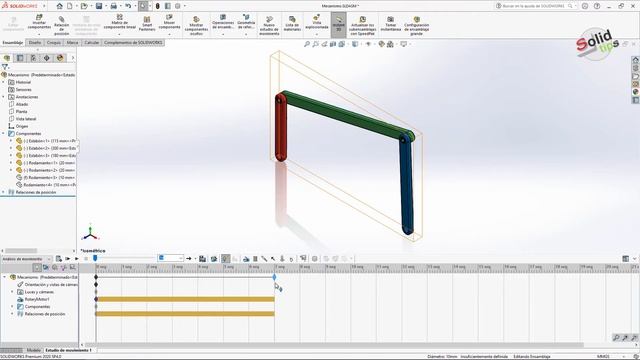640x360 pixels.
Task: Click Mostrar componentes ocultos tool
Action: tap(196, 26)
